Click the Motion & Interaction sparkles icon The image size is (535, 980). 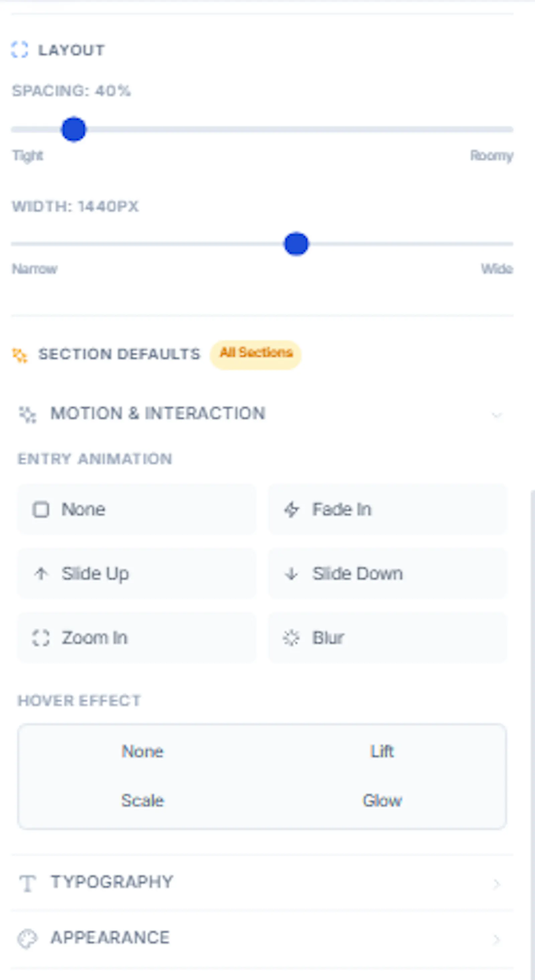click(x=27, y=414)
